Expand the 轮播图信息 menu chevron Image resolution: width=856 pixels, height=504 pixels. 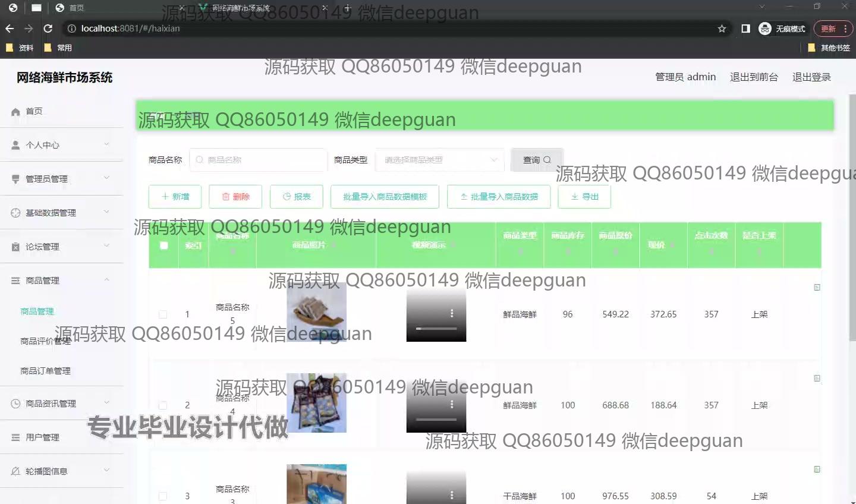[x=106, y=470]
